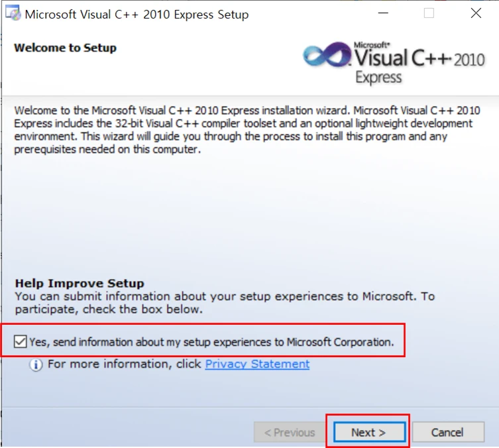
Task: Click the 'Express' text below the logo
Action: coord(378,78)
